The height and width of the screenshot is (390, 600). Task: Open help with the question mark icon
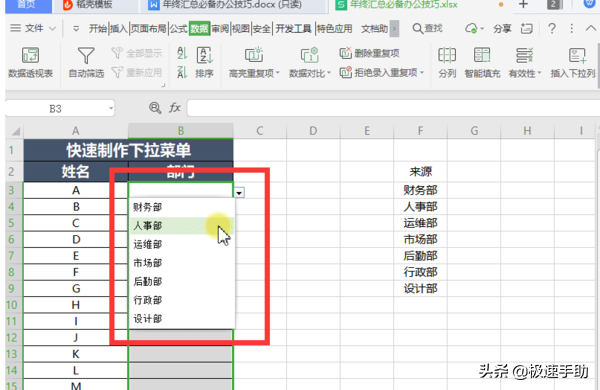pos(552,28)
